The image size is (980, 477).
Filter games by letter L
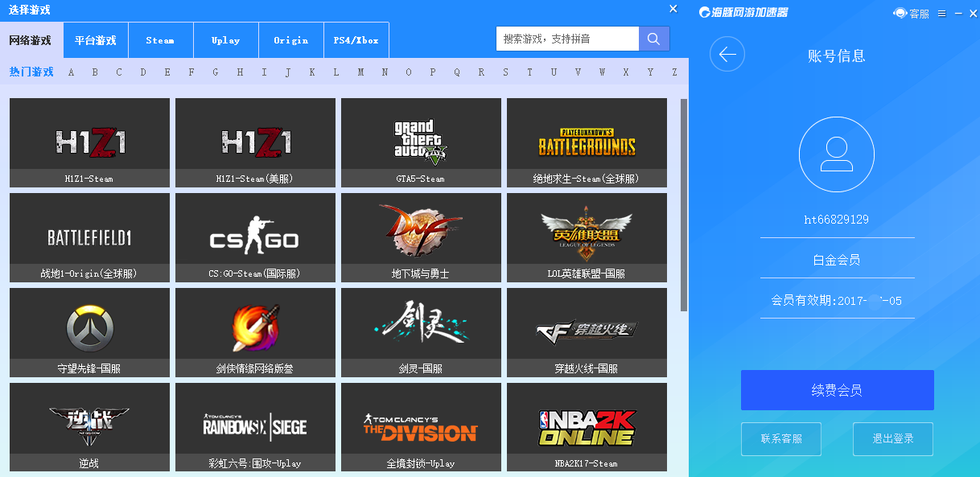click(x=336, y=72)
